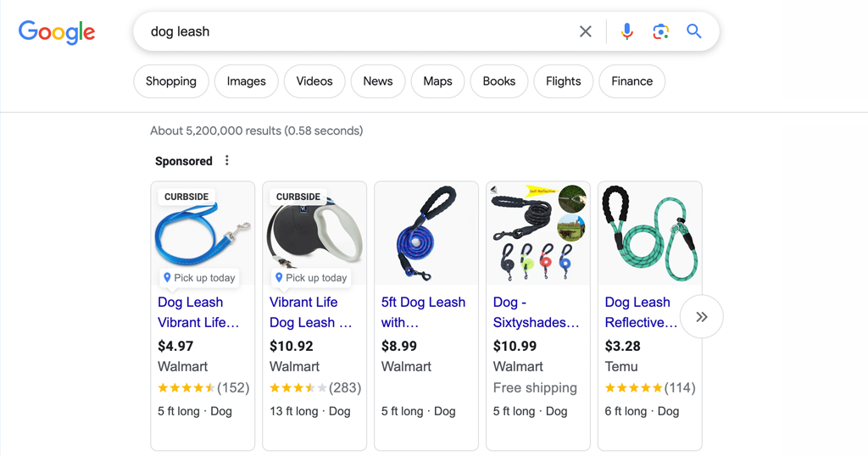Select the Finance tab
The image size is (868, 456).
[632, 81]
